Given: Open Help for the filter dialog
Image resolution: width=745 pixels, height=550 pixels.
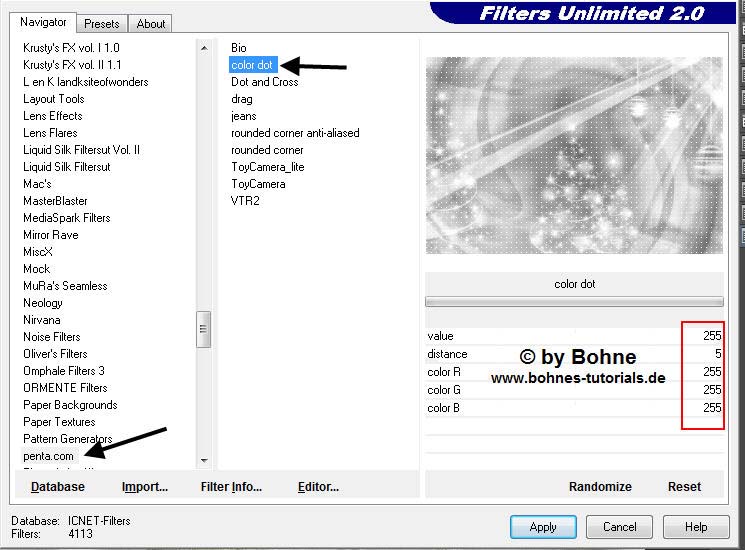Looking at the screenshot, I should click(x=696, y=527).
